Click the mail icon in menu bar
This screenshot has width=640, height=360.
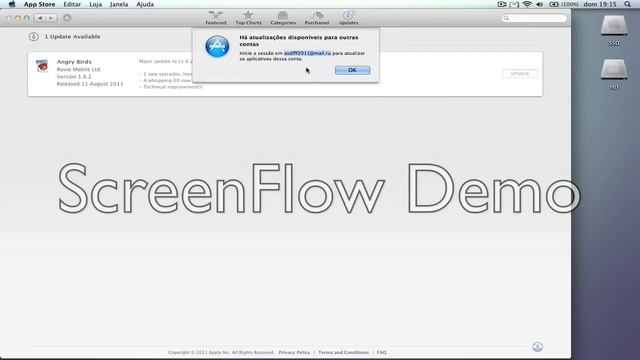click(515, 4)
